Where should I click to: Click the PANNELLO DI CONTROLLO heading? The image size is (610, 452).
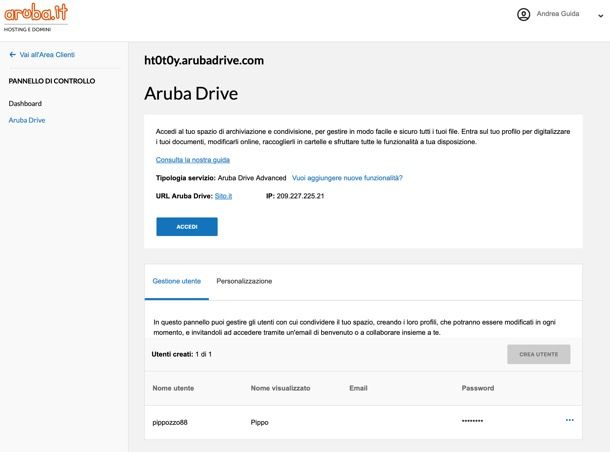pyautogui.click(x=52, y=81)
